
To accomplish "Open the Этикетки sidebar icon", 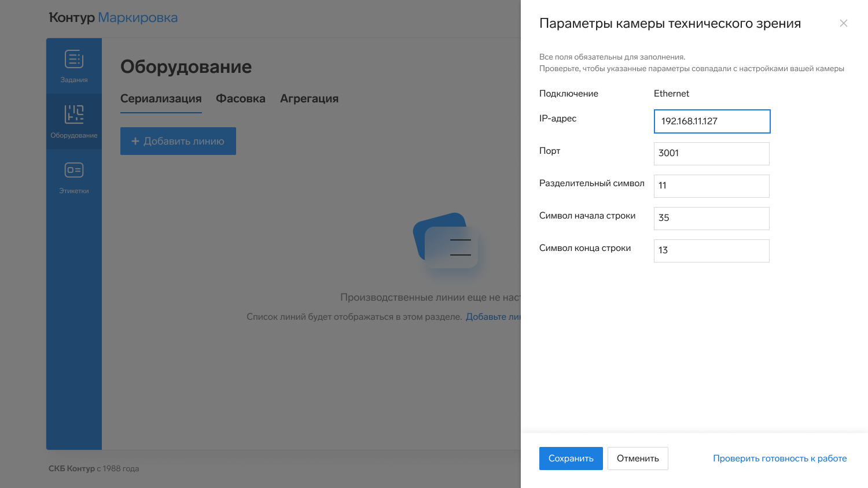I will click(x=74, y=177).
